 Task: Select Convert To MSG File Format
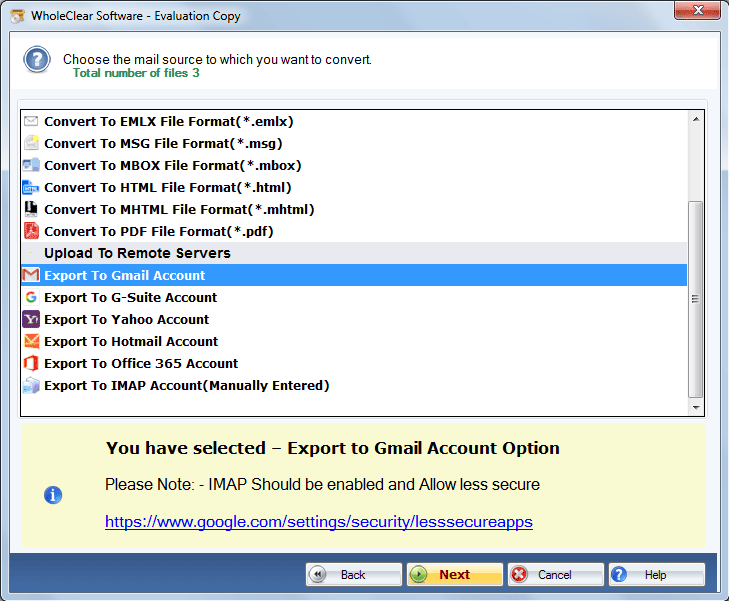click(x=354, y=143)
